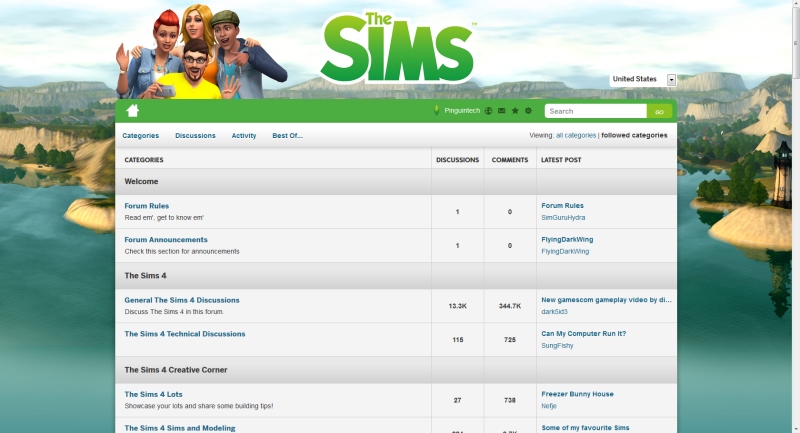The width and height of the screenshot is (800, 433).
Task: Click the GO search button
Action: pyautogui.click(x=659, y=111)
